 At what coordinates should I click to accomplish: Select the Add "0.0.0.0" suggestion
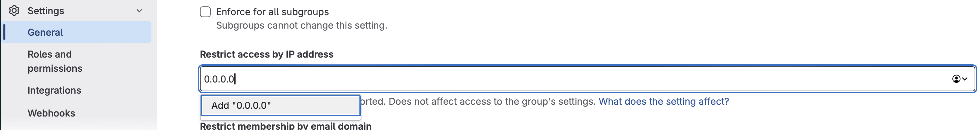280,105
